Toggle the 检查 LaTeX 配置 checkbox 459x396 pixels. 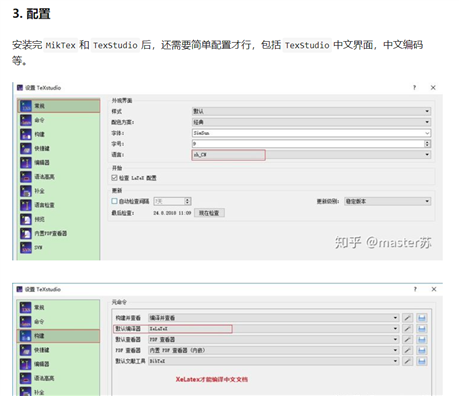114,178
